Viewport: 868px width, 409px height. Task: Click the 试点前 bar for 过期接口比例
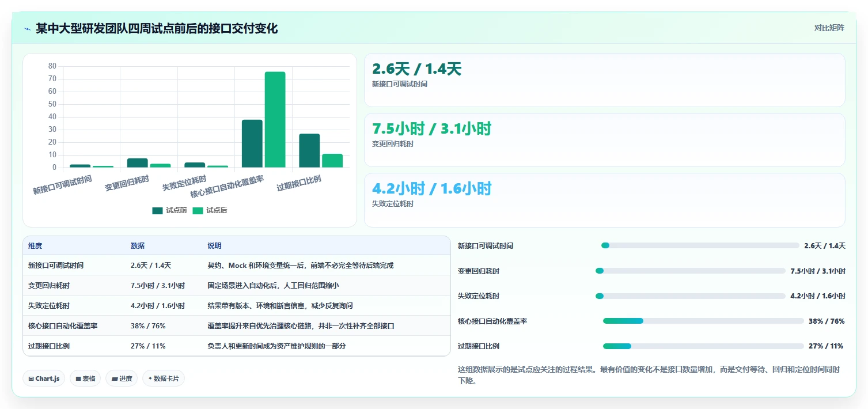pos(309,151)
